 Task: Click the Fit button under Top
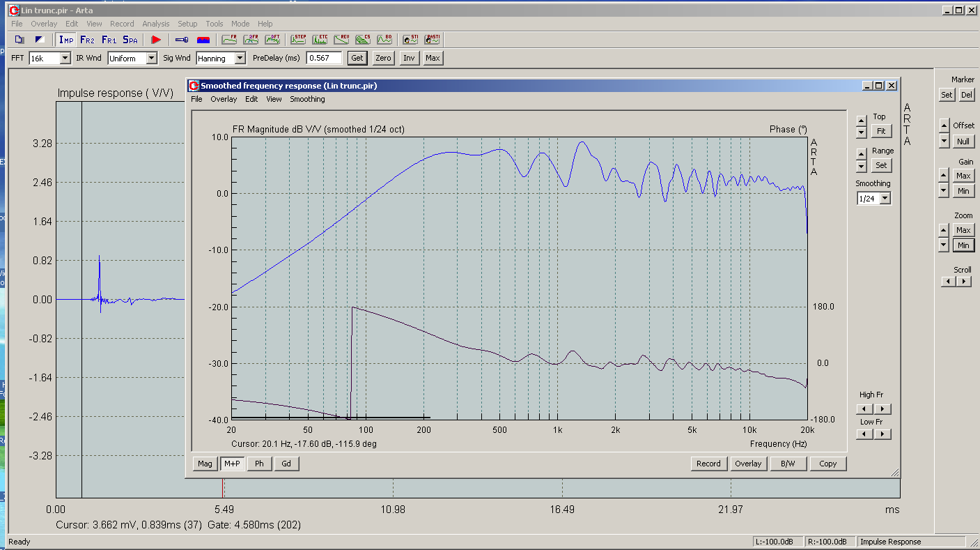[x=881, y=131]
